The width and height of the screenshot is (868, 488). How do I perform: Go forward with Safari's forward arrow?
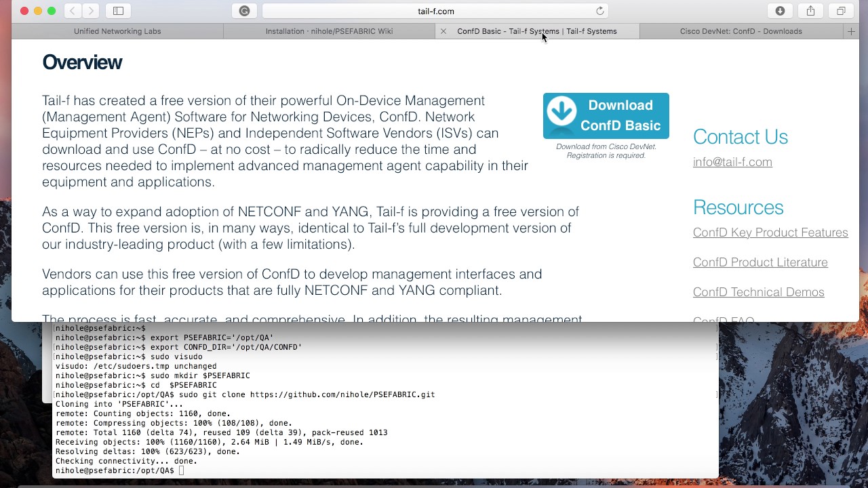(91, 11)
